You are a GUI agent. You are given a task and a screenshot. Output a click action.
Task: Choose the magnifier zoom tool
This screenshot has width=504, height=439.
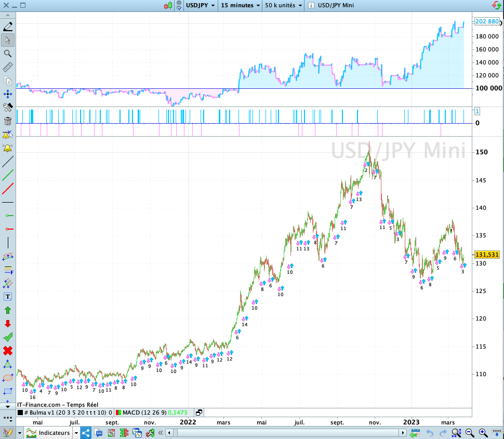coord(8,54)
